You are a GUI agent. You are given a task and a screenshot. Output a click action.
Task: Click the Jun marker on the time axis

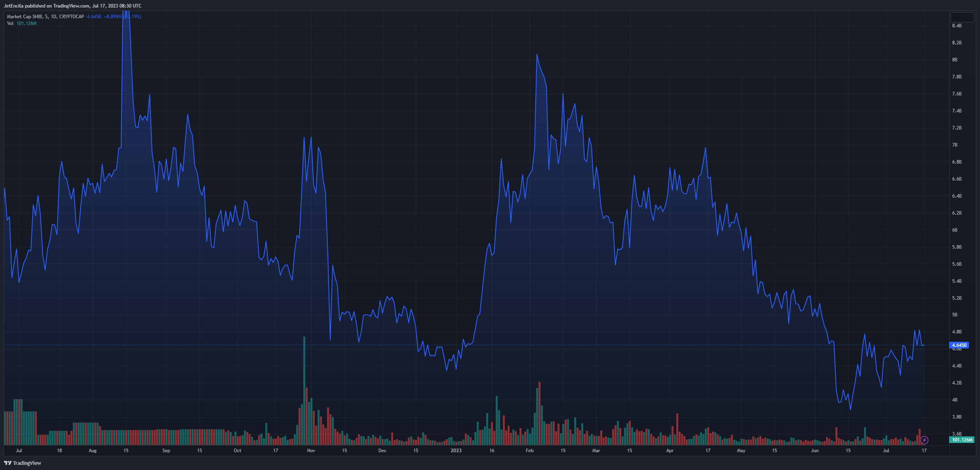coord(814,451)
